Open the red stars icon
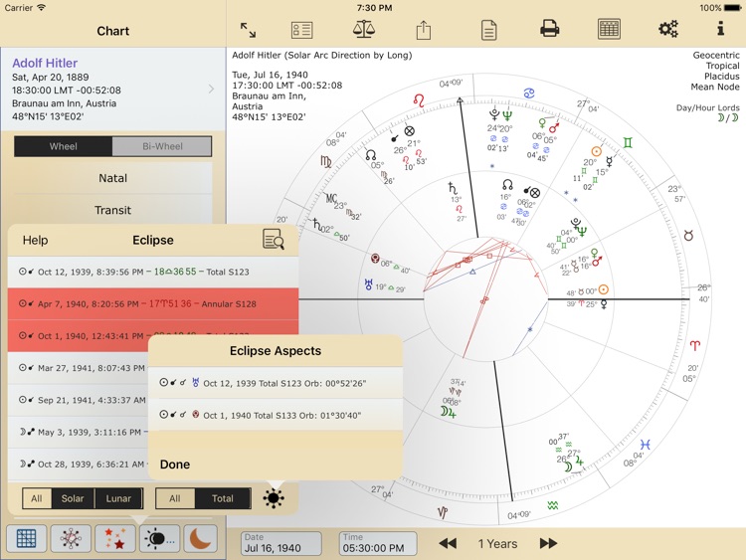 point(115,538)
